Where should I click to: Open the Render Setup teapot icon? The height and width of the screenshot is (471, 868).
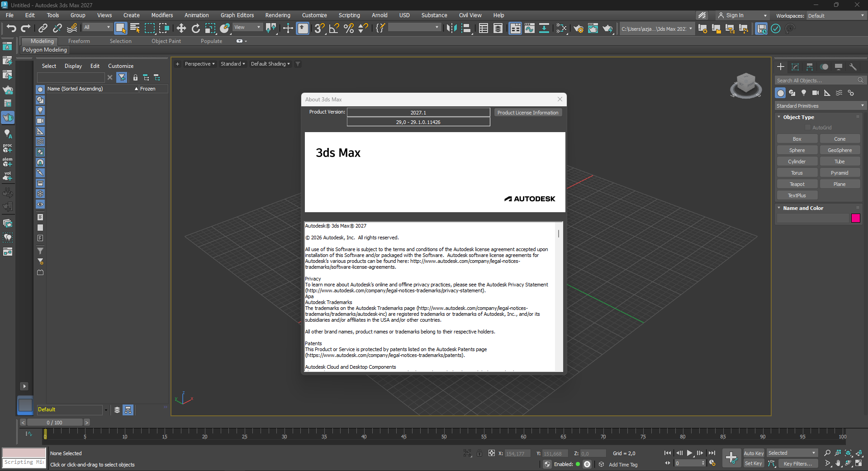pyautogui.click(x=578, y=29)
